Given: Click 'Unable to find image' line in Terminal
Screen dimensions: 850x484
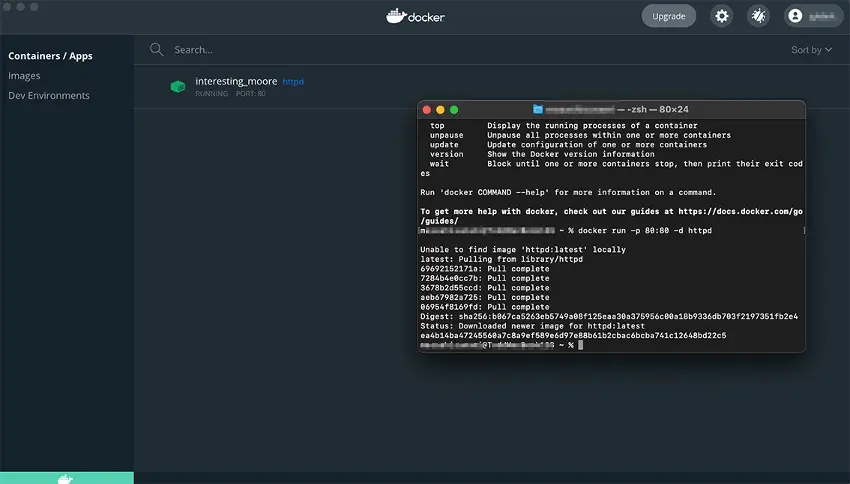Looking at the screenshot, I should pos(523,250).
